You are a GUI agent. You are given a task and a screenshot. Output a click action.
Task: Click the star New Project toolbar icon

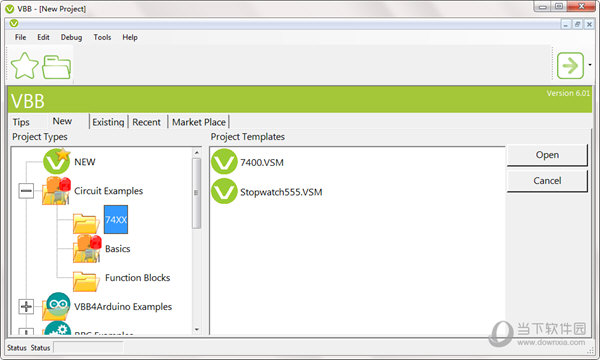click(x=25, y=66)
